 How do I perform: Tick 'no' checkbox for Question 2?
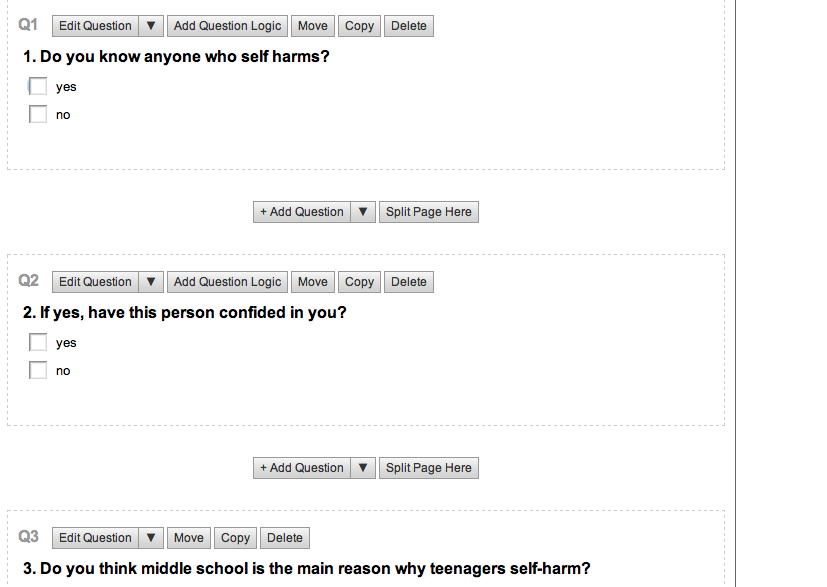pyautogui.click(x=38, y=371)
